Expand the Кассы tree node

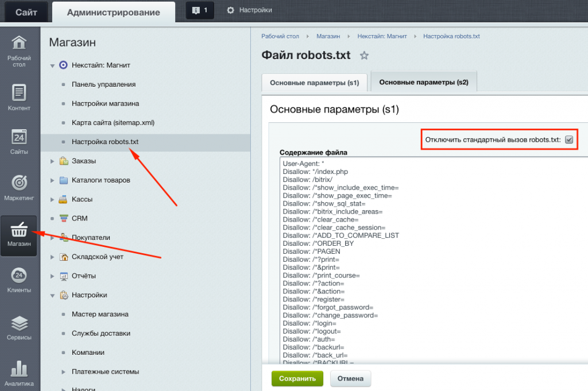pos(52,199)
